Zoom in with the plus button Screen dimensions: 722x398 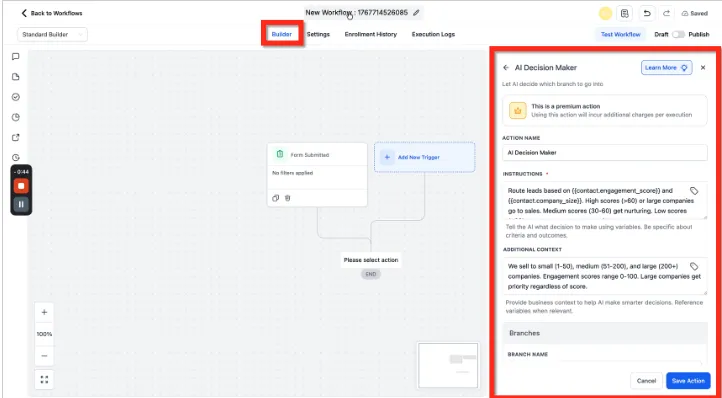click(44, 312)
